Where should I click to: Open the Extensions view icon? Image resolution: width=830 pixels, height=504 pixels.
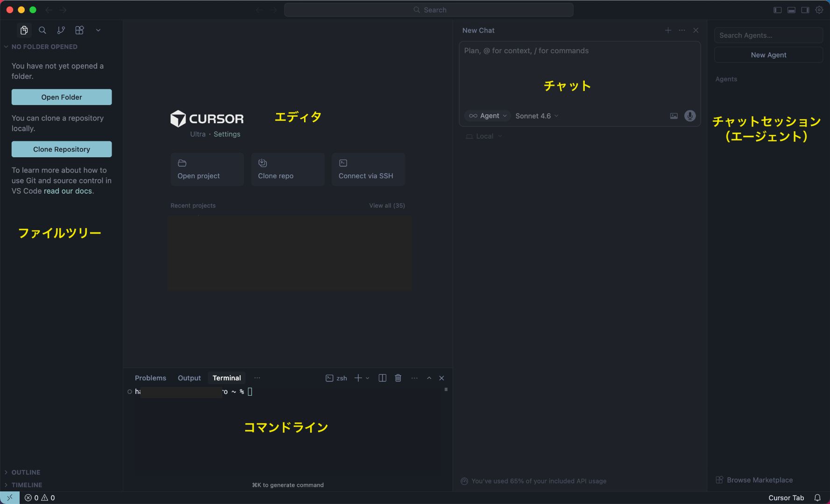pos(79,30)
